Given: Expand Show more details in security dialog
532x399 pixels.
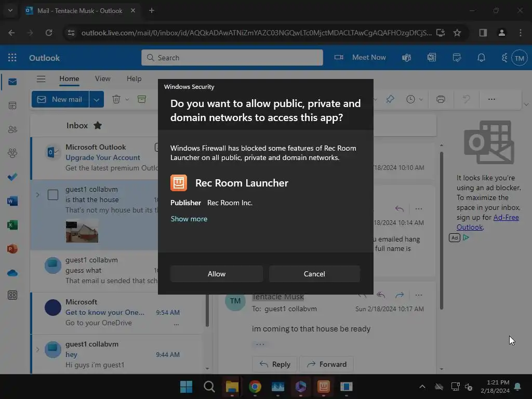Looking at the screenshot, I should point(189,219).
